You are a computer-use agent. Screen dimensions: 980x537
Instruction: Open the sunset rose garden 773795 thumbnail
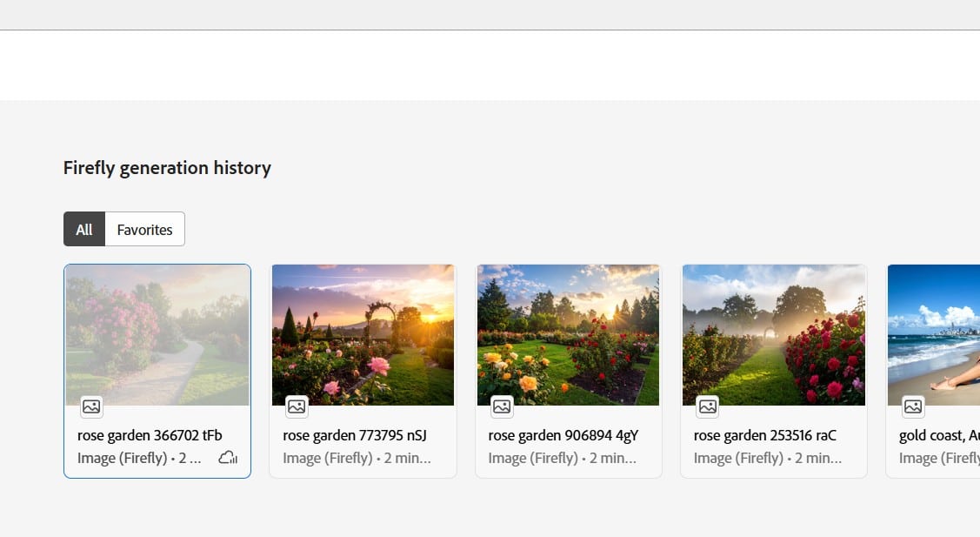pyautogui.click(x=363, y=335)
